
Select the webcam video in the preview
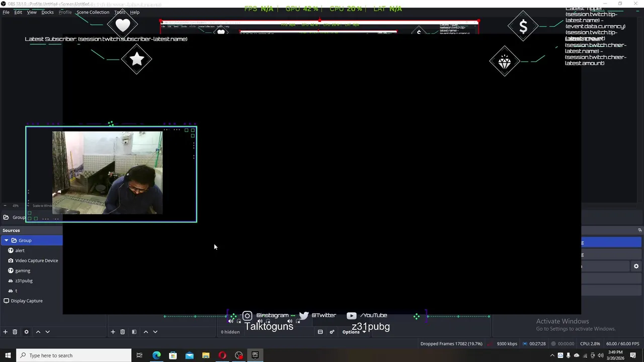pos(107,173)
